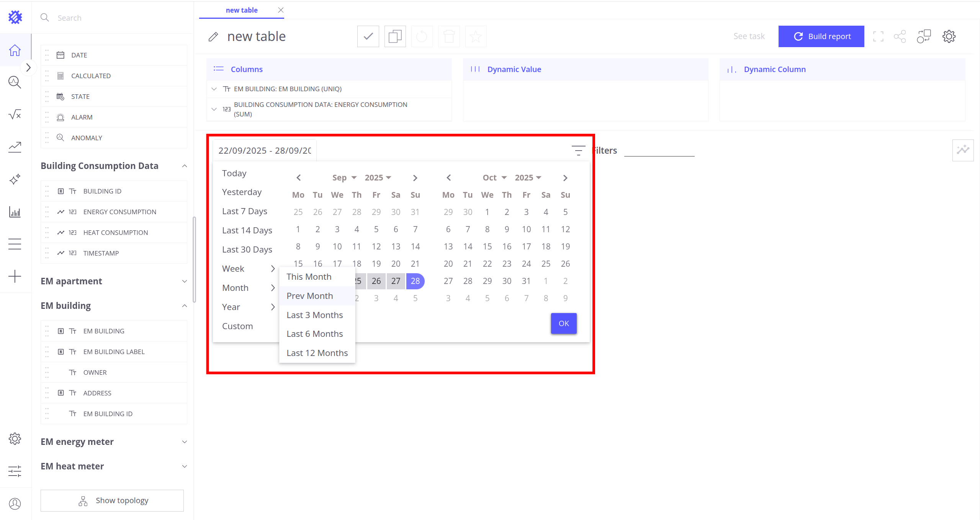
Task: Click the filters funnel icon
Action: (x=578, y=151)
